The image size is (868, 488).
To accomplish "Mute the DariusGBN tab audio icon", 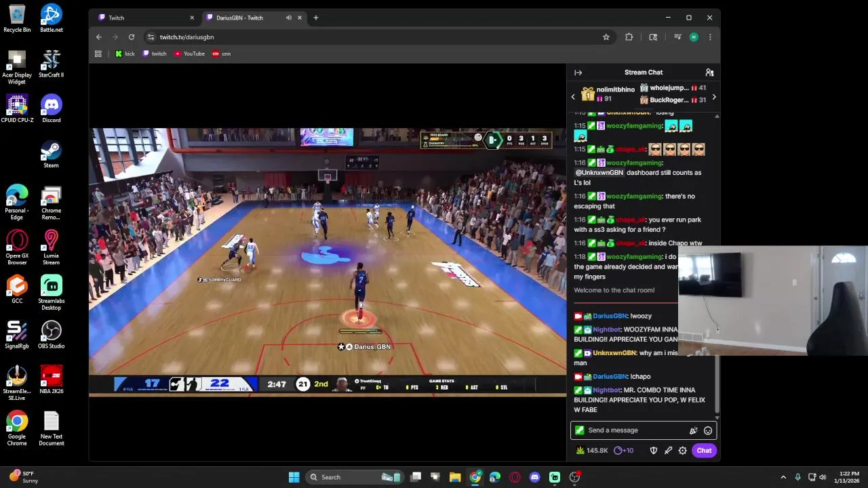I will coord(289,18).
